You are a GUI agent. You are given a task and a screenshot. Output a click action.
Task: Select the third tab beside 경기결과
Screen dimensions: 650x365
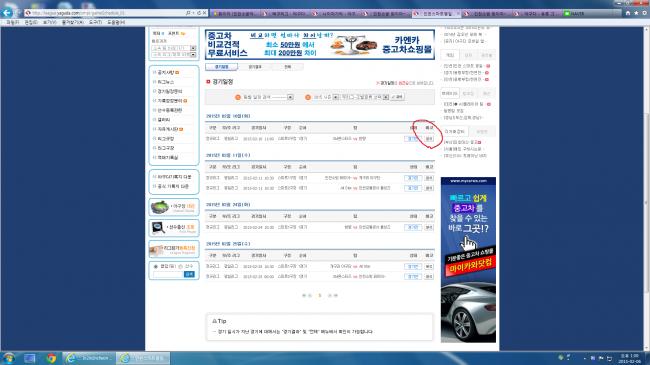point(288,67)
